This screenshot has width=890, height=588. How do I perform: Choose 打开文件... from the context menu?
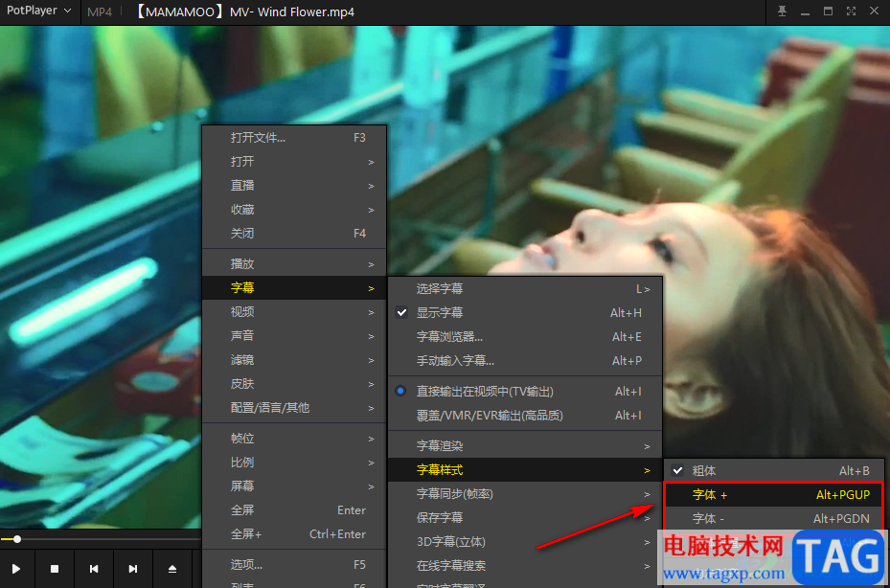(294, 138)
